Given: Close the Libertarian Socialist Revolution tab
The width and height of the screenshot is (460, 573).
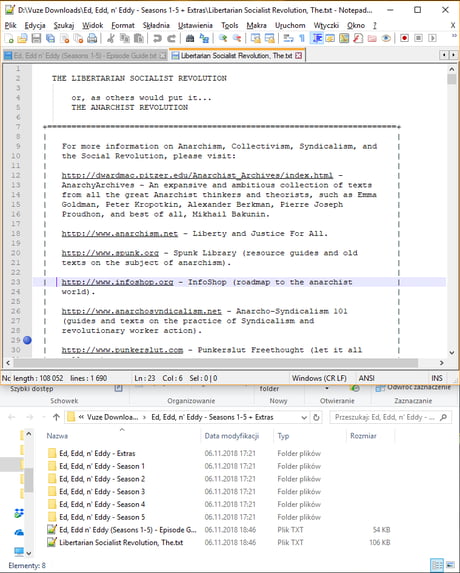Looking at the screenshot, I should (299, 56).
